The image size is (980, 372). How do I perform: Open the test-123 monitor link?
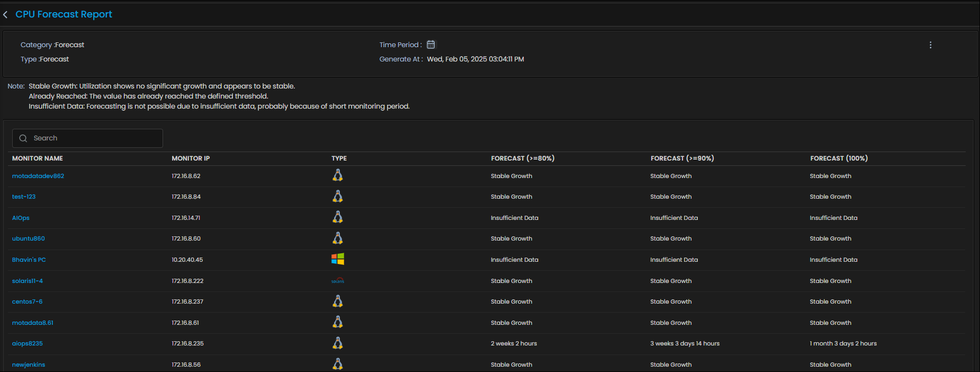click(24, 197)
